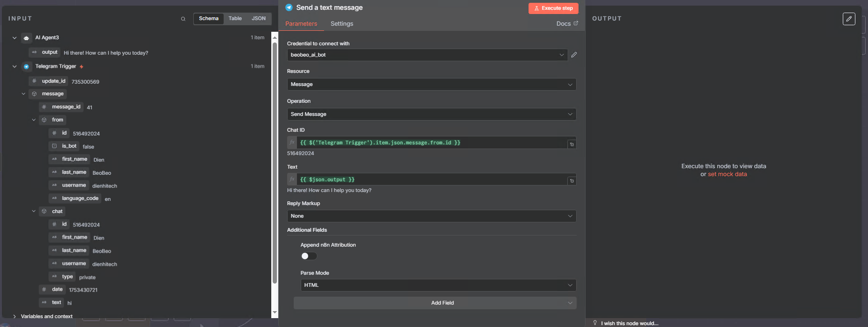Open the Operation dropdown showing Send Message
Viewport: 868px width, 327px height.
(431, 114)
